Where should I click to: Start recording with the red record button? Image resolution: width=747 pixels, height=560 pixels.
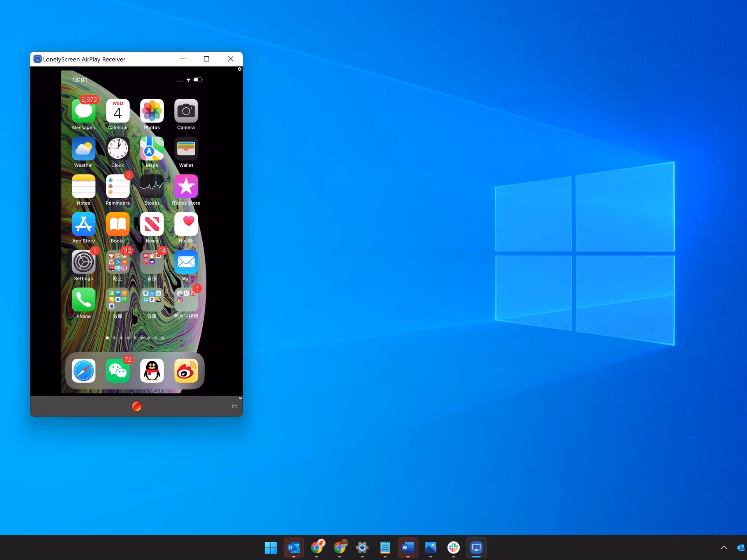point(136,406)
